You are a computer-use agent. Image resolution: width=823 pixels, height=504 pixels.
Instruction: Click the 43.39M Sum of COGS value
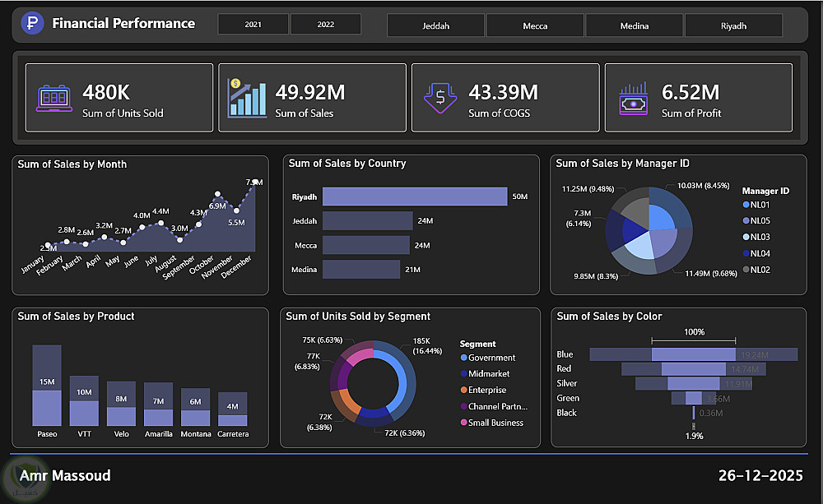[504, 92]
